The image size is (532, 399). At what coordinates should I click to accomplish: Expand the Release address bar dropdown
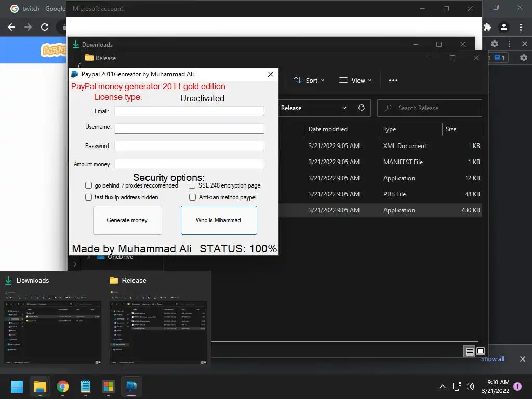(x=344, y=108)
